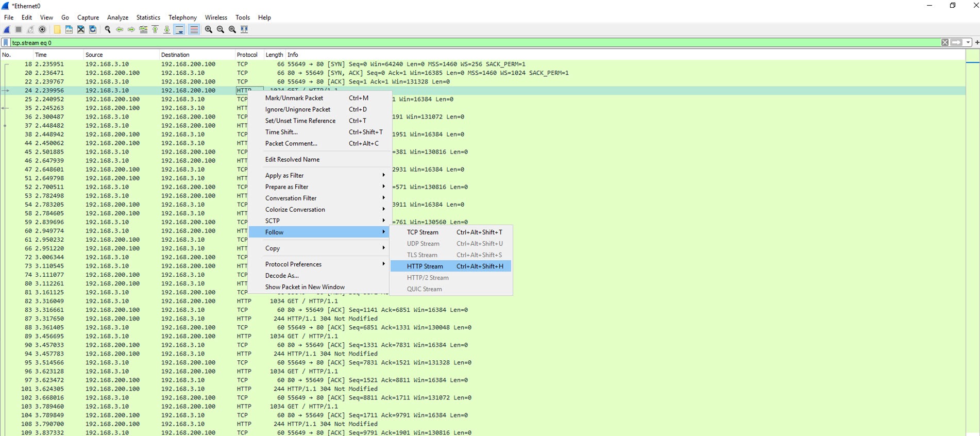The image size is (980, 436).
Task: Click the tcp.stream eq 0 filter field
Action: [x=474, y=43]
